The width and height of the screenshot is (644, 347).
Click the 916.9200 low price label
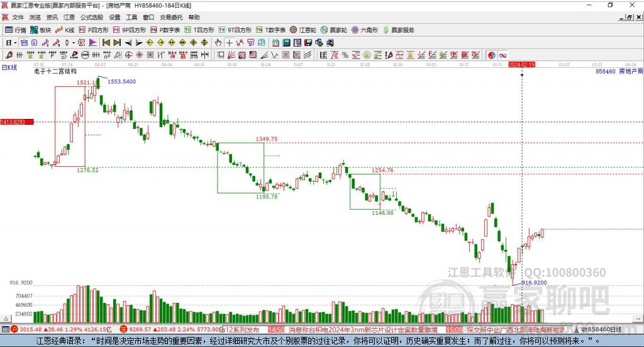(534, 283)
